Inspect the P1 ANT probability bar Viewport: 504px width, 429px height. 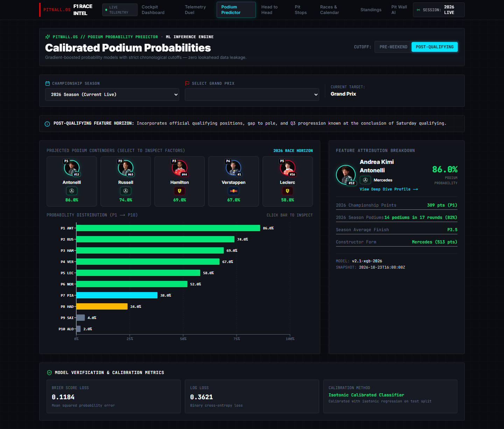(x=168, y=228)
